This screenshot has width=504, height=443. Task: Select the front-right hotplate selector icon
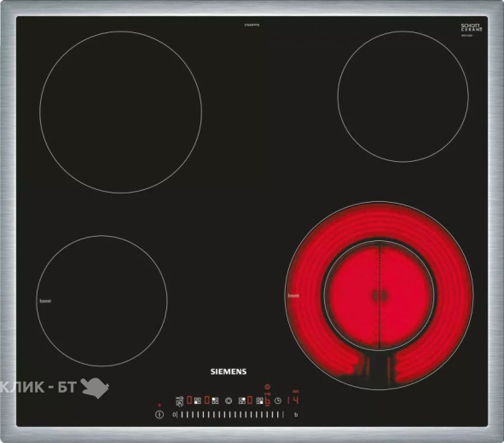[260, 400]
